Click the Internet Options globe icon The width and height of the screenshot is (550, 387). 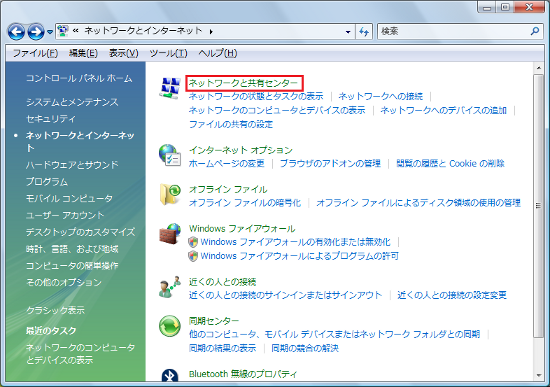(170, 155)
